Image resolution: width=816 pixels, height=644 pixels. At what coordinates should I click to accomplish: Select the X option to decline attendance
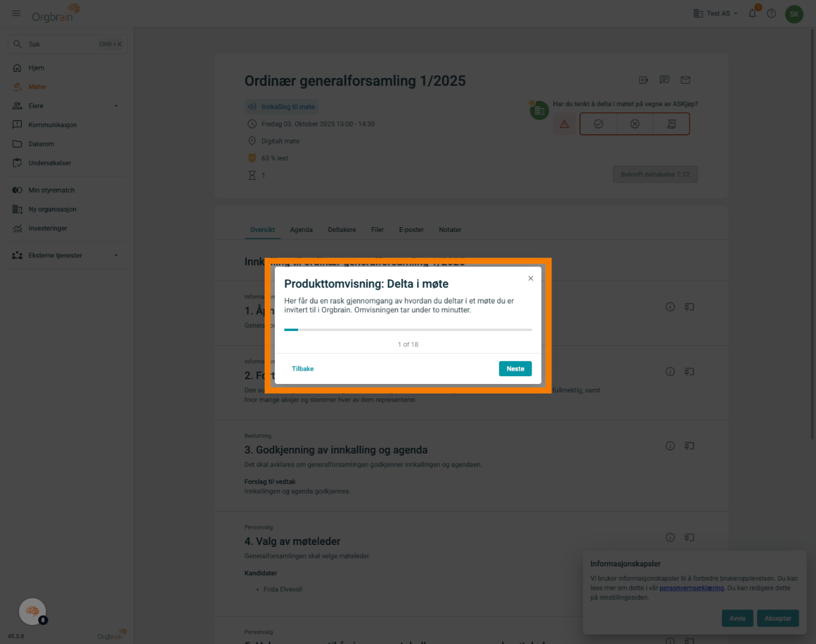click(x=635, y=124)
